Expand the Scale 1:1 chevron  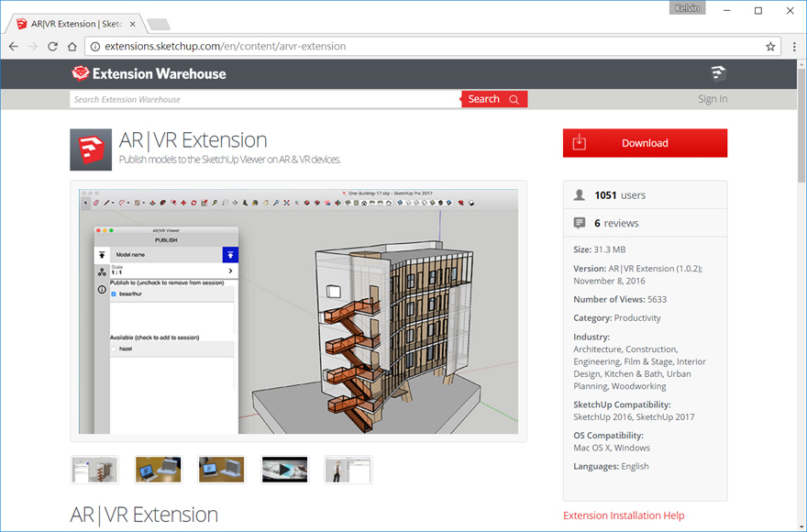(230, 271)
